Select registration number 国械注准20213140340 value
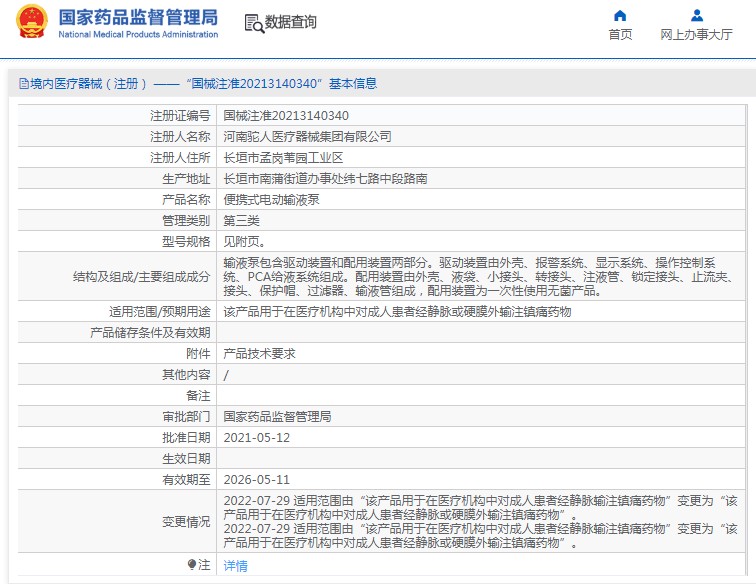 [x=286, y=116]
